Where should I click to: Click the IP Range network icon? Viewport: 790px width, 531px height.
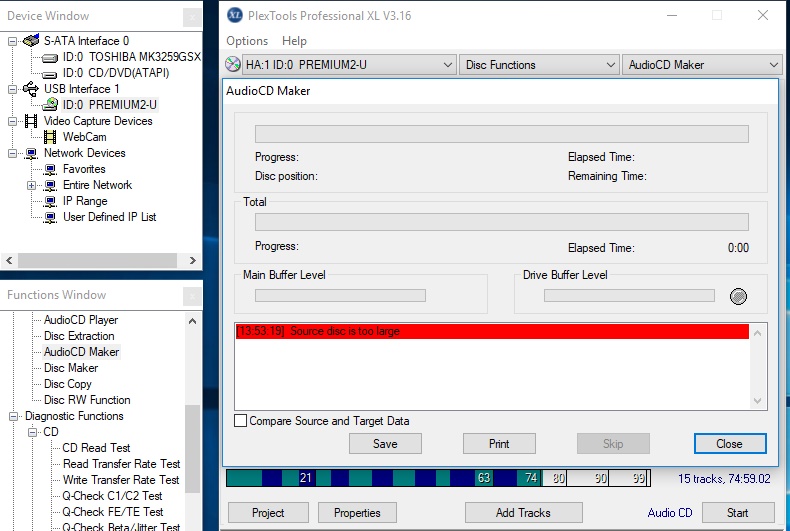pos(50,202)
